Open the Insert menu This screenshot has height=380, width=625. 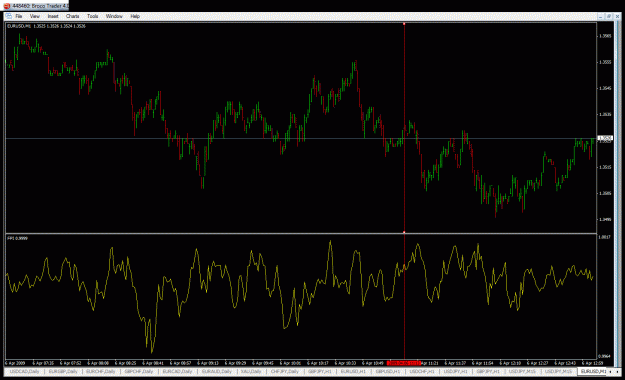[x=53, y=16]
